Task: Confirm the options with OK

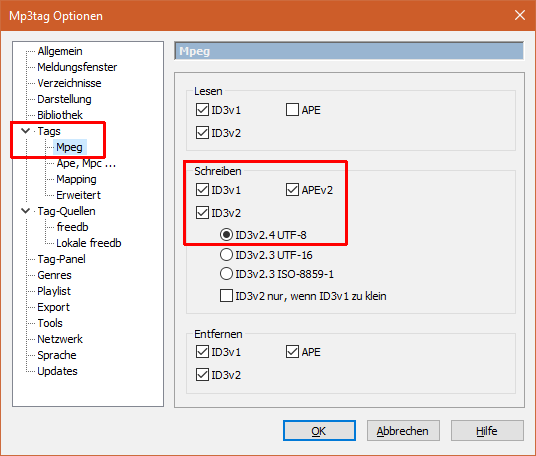Action: (x=319, y=431)
